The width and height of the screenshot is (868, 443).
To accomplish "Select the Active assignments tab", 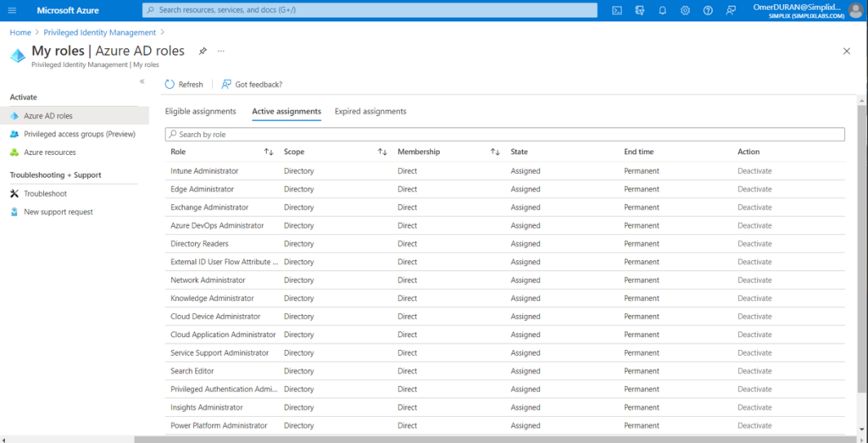I will [287, 111].
